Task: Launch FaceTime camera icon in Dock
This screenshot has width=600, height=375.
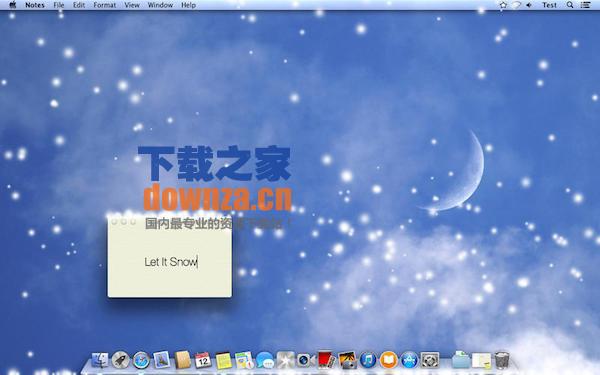Action: coord(306,360)
